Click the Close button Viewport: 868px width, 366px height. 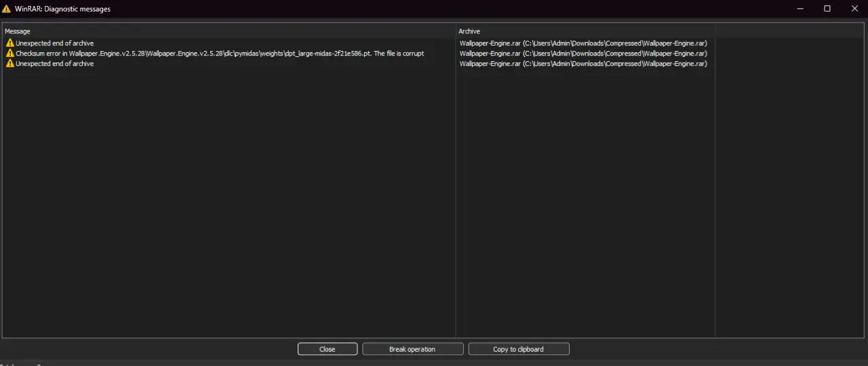(328, 349)
